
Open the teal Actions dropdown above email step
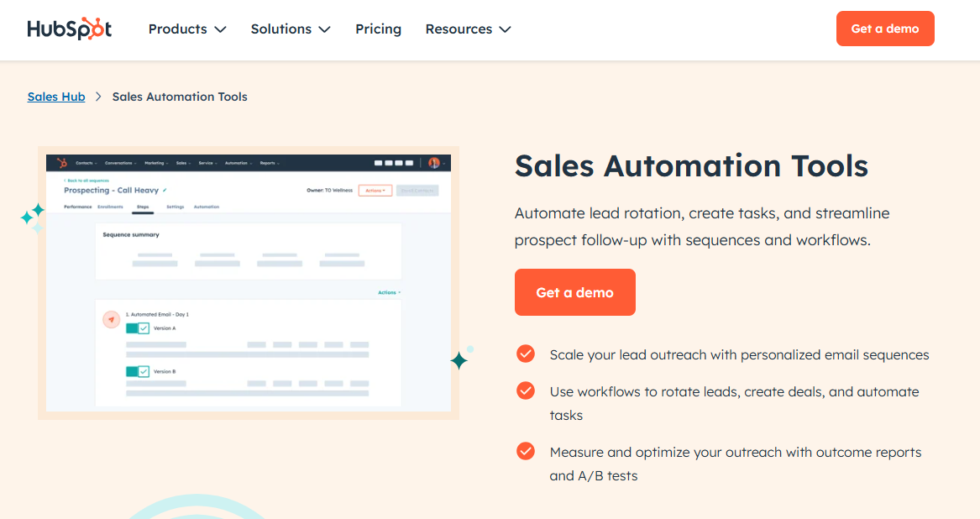point(389,292)
